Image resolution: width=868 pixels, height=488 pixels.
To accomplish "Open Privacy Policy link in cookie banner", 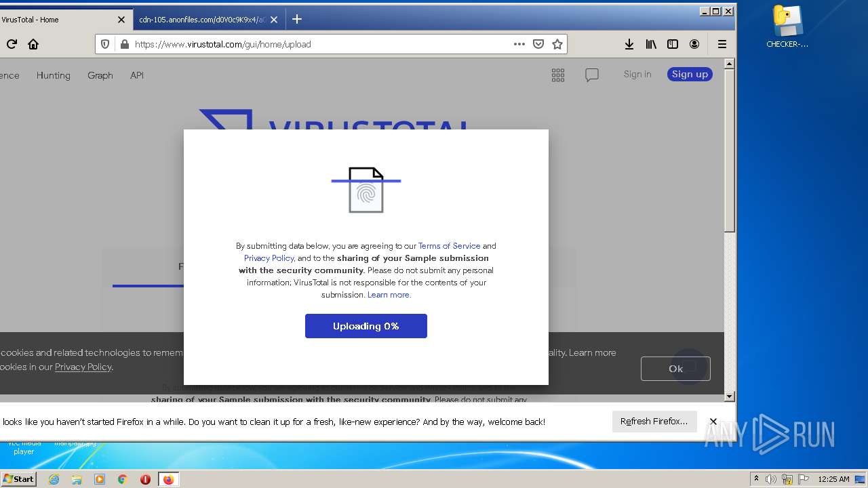I will [x=83, y=367].
